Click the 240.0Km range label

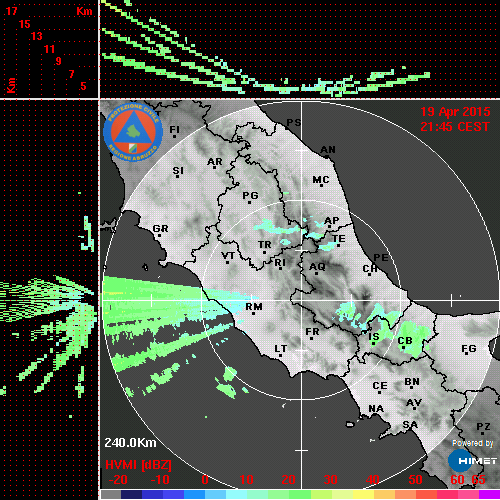click(x=130, y=443)
